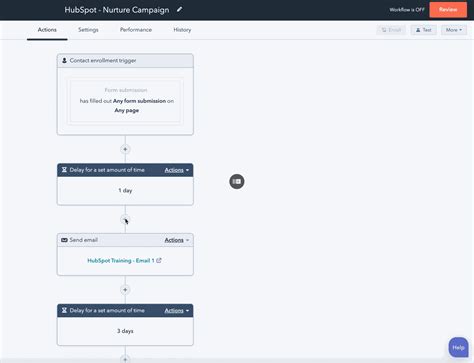Click Send email card title
The width and height of the screenshot is (474, 363).
83,240
